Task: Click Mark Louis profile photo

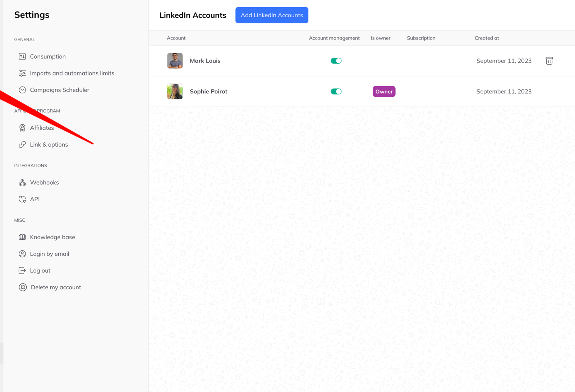Action: pyautogui.click(x=175, y=61)
